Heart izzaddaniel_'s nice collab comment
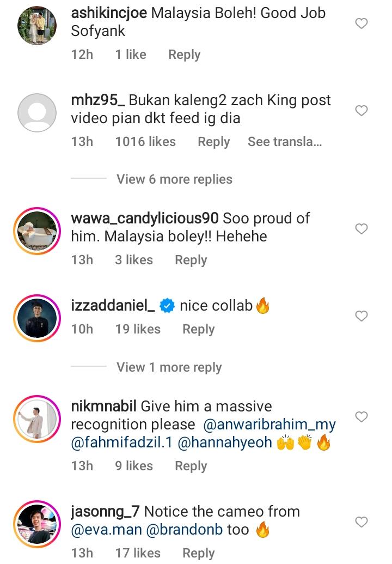 (x=362, y=316)
